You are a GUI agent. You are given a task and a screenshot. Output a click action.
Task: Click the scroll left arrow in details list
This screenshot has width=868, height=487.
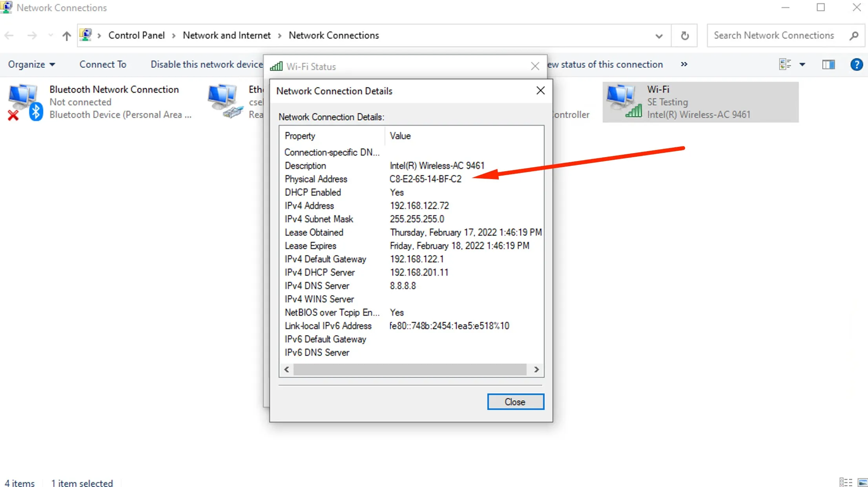[287, 370]
